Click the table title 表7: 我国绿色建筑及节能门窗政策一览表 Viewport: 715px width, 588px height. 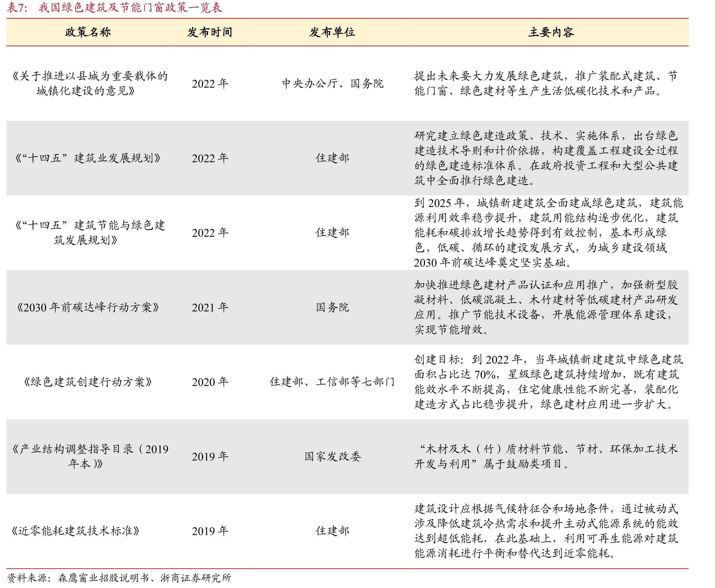click(114, 7)
